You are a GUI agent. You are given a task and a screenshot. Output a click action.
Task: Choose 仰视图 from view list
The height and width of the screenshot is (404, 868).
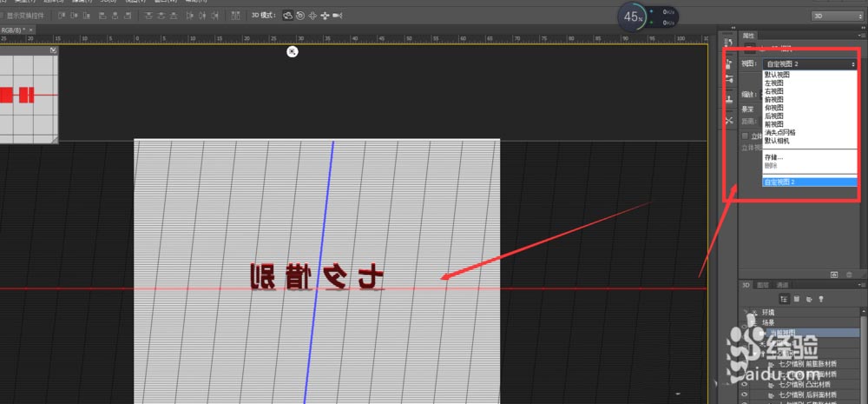[774, 108]
